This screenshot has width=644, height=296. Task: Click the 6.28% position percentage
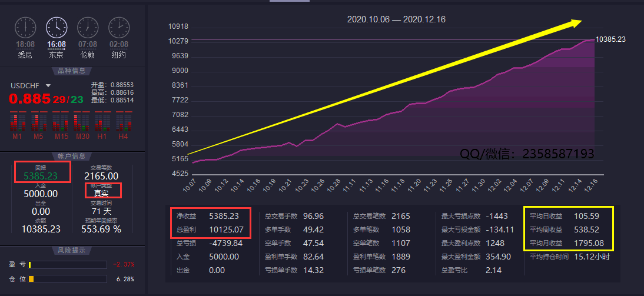click(x=125, y=279)
